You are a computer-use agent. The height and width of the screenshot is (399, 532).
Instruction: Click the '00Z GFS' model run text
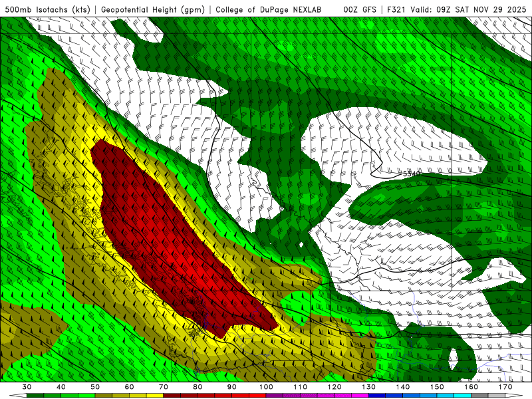[x=360, y=9]
